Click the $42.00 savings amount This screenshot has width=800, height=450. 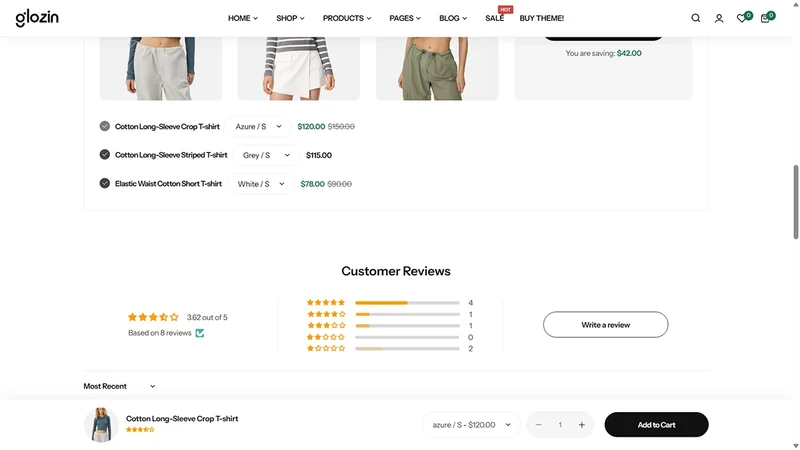pos(629,53)
